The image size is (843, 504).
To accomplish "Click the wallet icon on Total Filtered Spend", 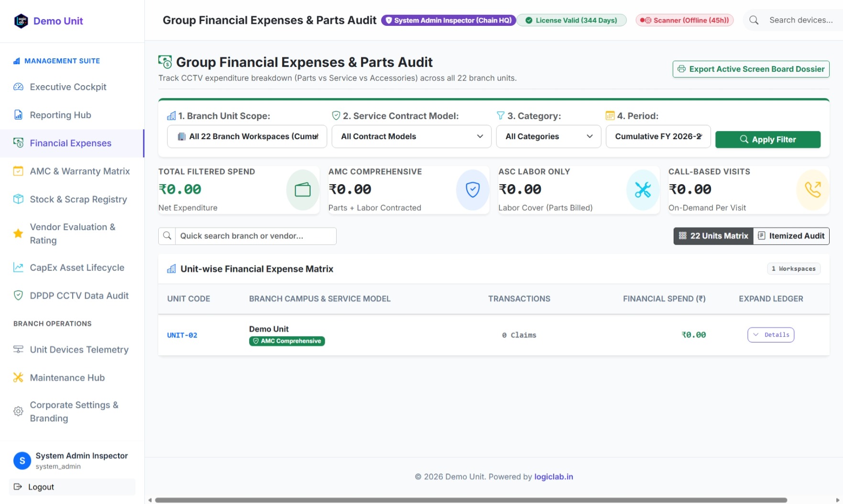I will click(x=303, y=190).
